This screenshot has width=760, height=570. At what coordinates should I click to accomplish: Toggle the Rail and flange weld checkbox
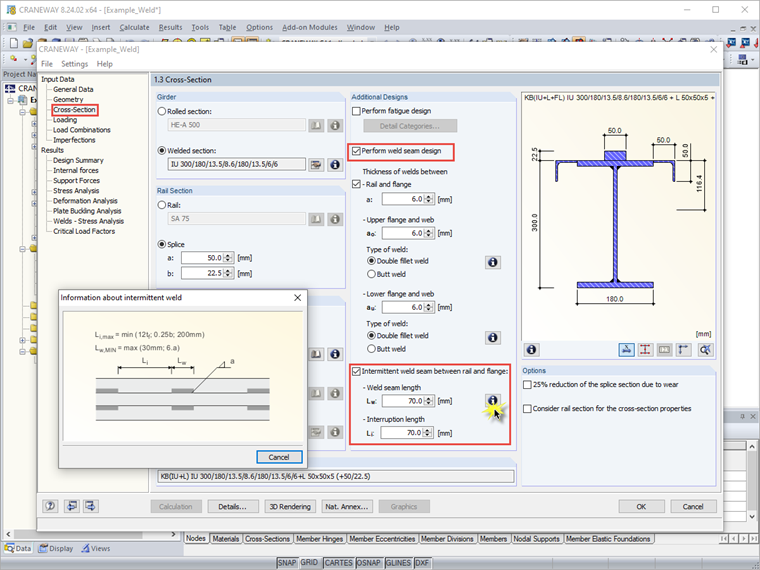tap(356, 184)
